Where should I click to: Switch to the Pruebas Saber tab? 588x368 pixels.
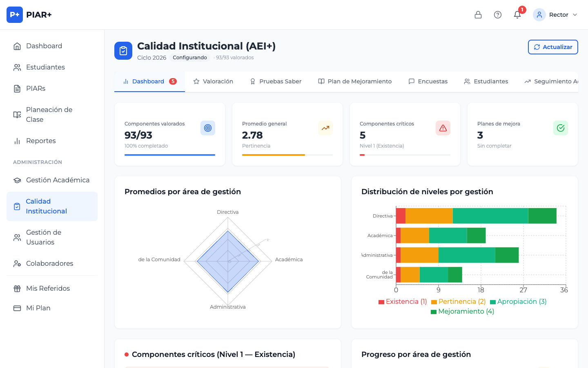pyautogui.click(x=276, y=81)
